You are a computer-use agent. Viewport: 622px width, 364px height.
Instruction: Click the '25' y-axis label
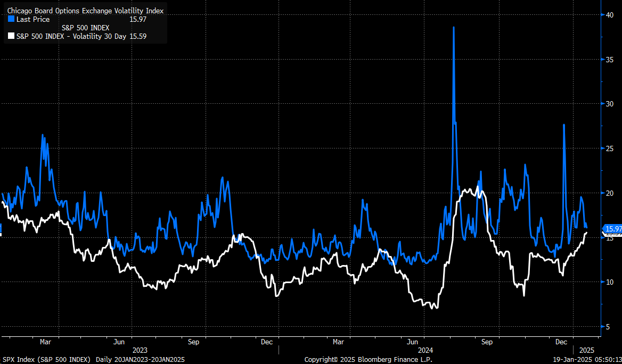click(610, 148)
